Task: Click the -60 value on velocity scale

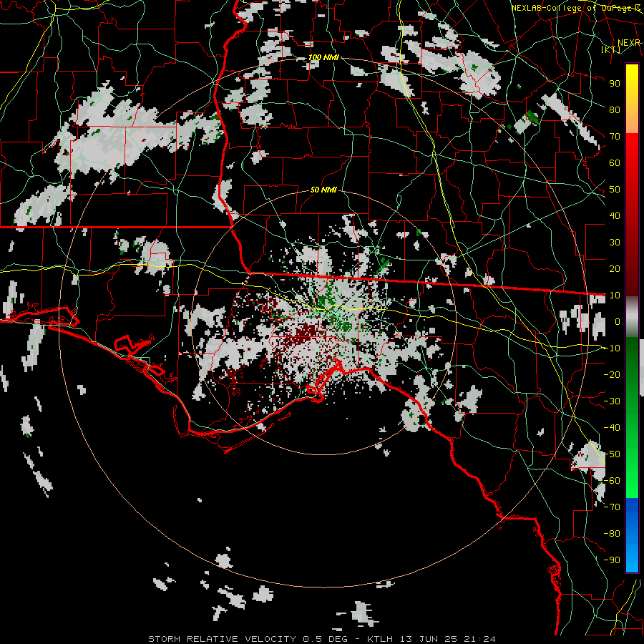Action: pyautogui.click(x=612, y=481)
